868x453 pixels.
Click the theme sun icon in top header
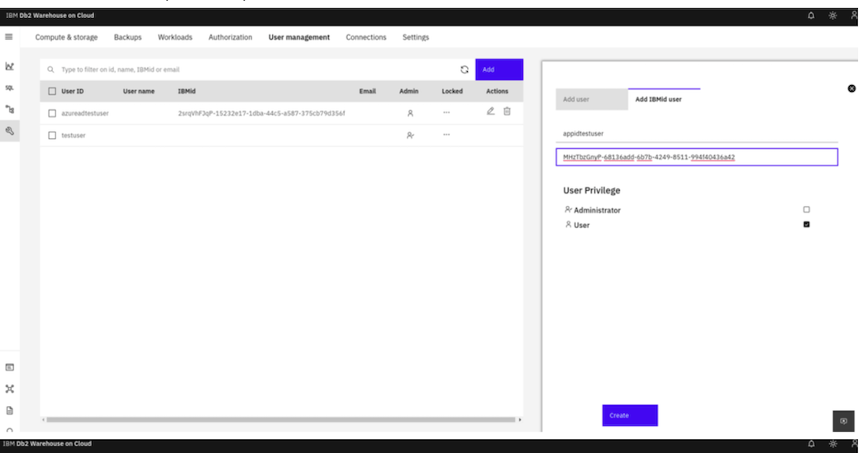click(x=832, y=16)
